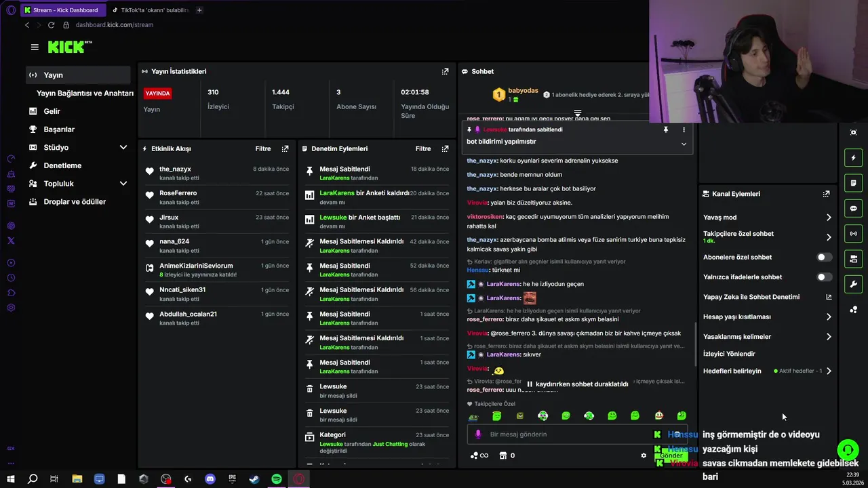The height and width of the screenshot is (488, 868).
Task: Open Spotify from the taskbar
Action: coord(277,479)
